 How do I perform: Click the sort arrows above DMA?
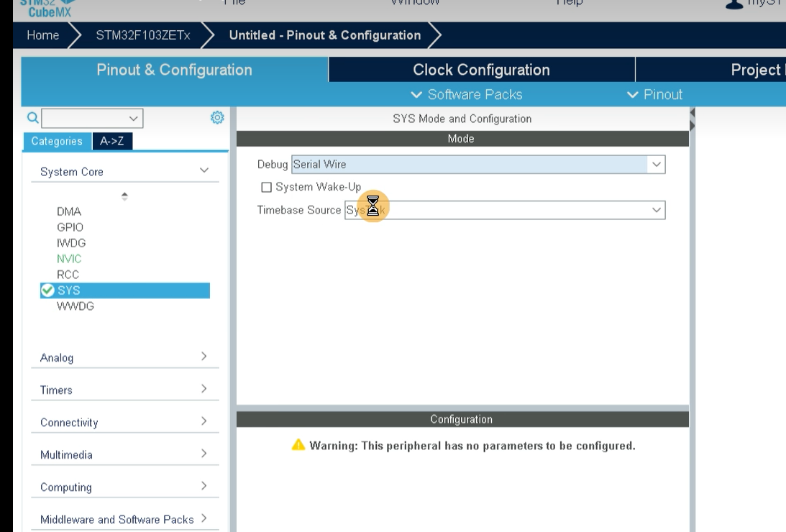pos(125,196)
